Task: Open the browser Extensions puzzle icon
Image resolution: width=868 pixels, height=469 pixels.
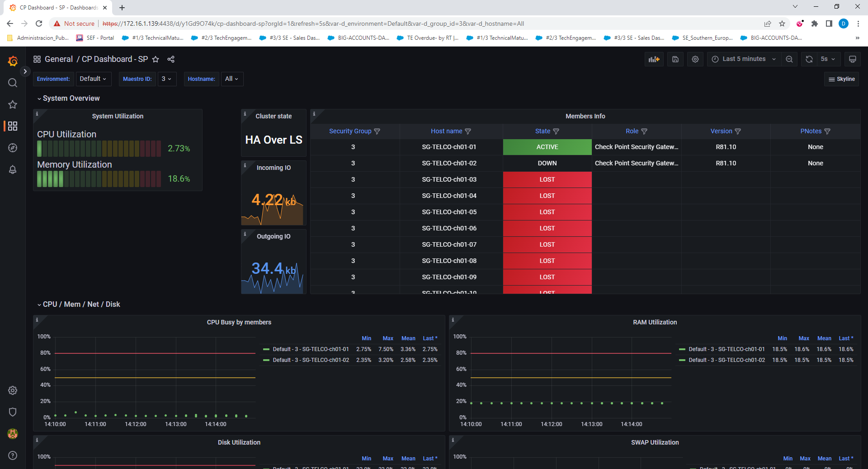Action: tap(815, 23)
